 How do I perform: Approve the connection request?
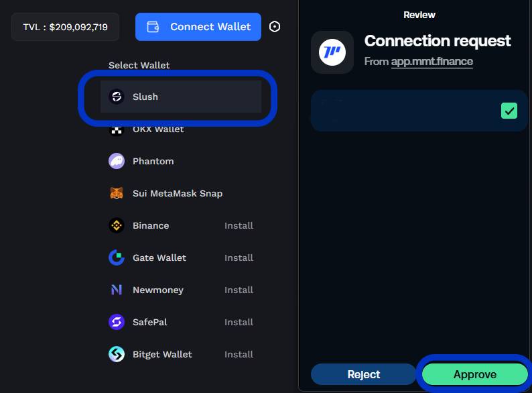click(474, 374)
